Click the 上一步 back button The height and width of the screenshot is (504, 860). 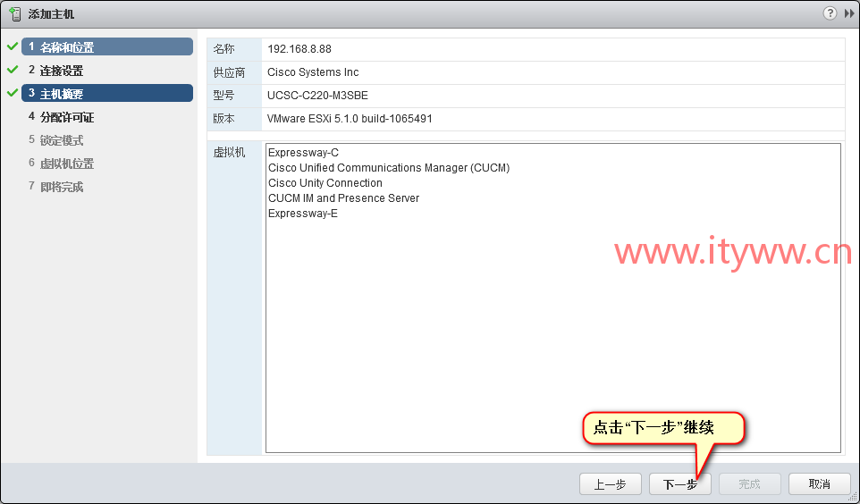click(x=611, y=483)
